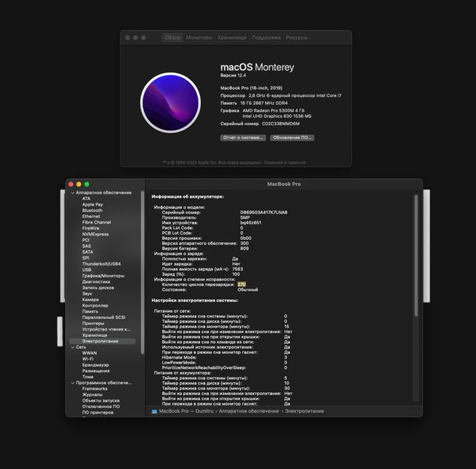Switch to the Мониторы tab
The width and height of the screenshot is (476, 469).
coord(199,38)
